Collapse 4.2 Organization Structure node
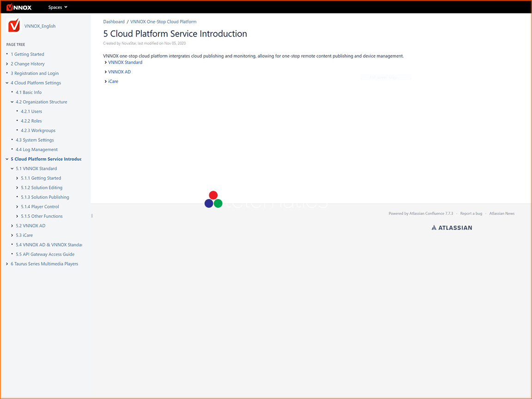The width and height of the screenshot is (532, 399). tap(12, 102)
